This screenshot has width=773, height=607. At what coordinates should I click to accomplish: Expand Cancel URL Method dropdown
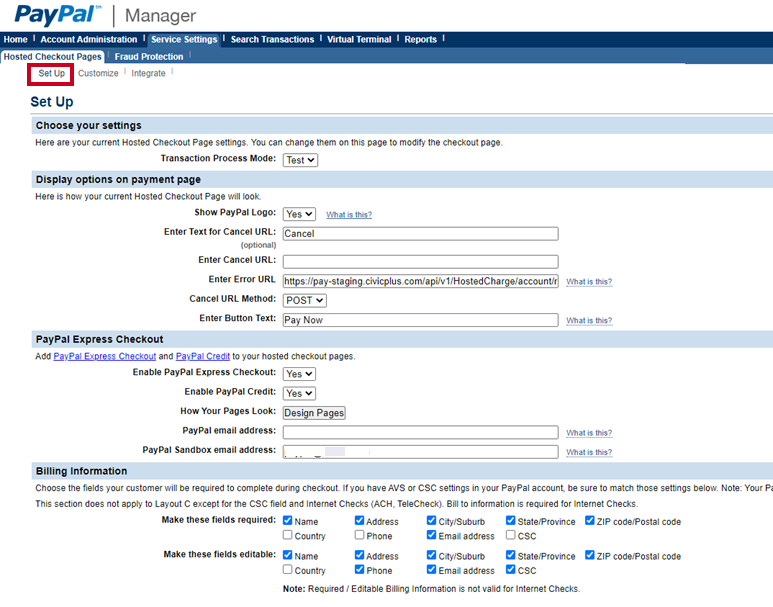click(305, 300)
